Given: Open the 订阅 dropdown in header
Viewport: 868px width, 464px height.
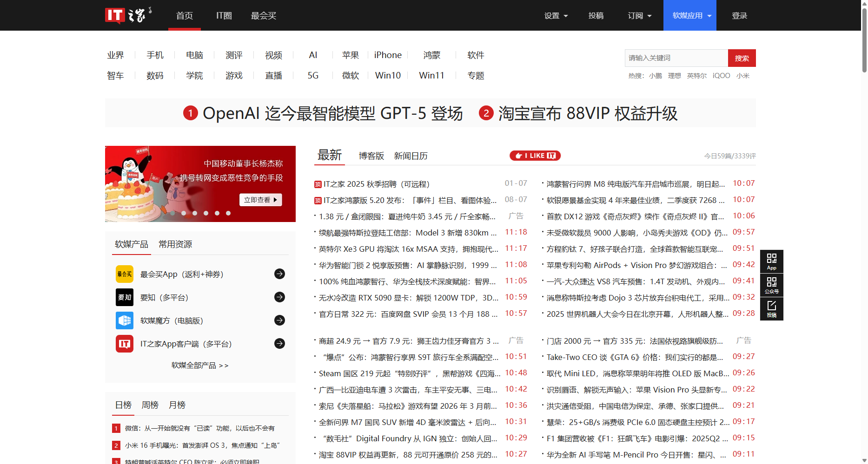Looking at the screenshot, I should (640, 15).
